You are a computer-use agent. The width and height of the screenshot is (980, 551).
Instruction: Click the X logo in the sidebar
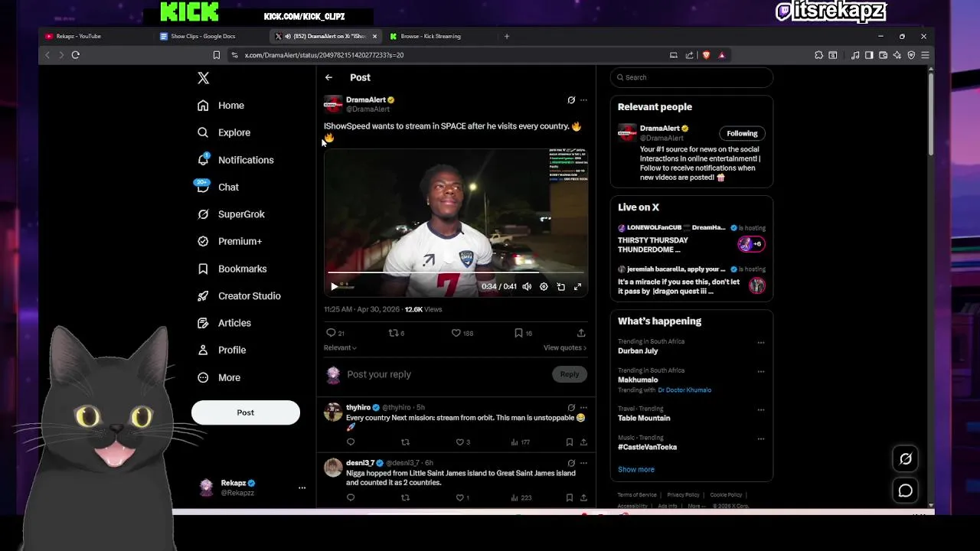tap(203, 78)
